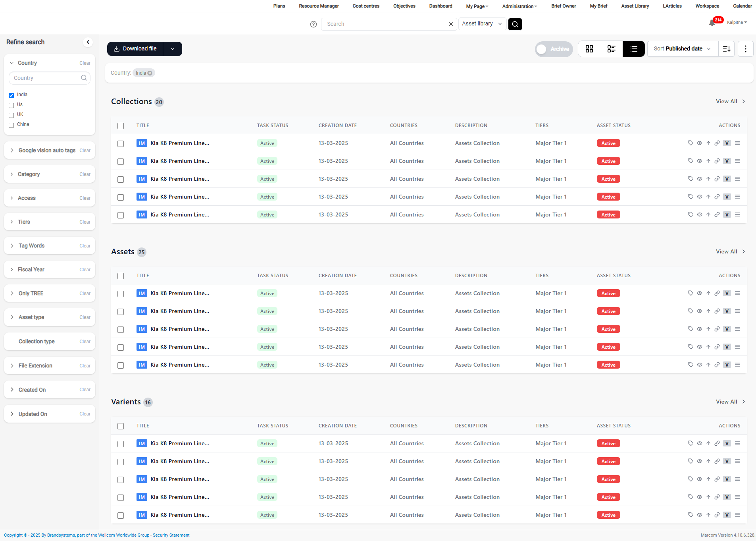
Task: View all Assets
Action: pyautogui.click(x=731, y=251)
